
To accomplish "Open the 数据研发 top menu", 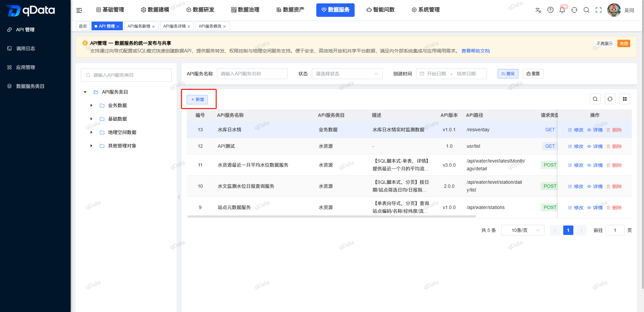I will (x=200, y=10).
